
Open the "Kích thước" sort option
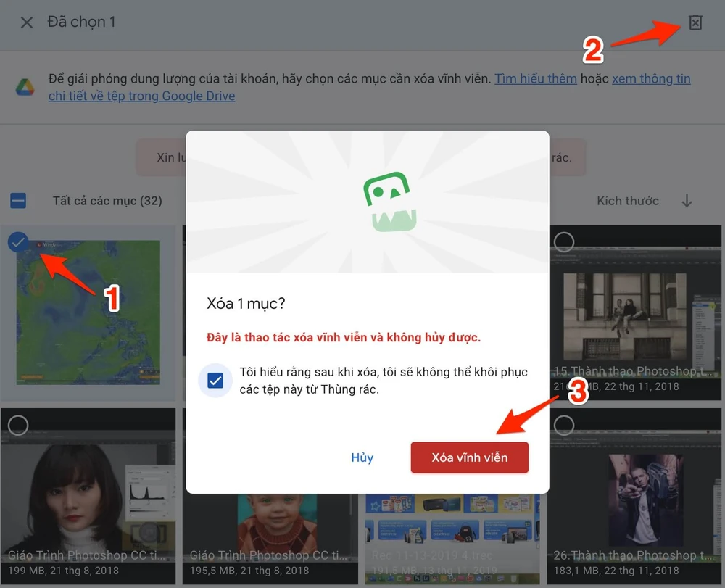pyautogui.click(x=628, y=201)
